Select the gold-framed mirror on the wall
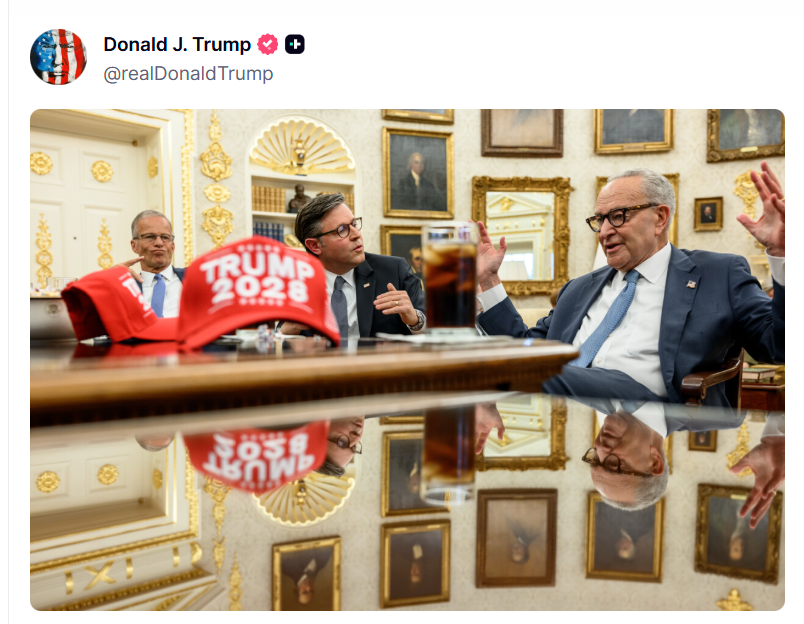The width and height of the screenshot is (804, 624). pyautogui.click(x=521, y=235)
